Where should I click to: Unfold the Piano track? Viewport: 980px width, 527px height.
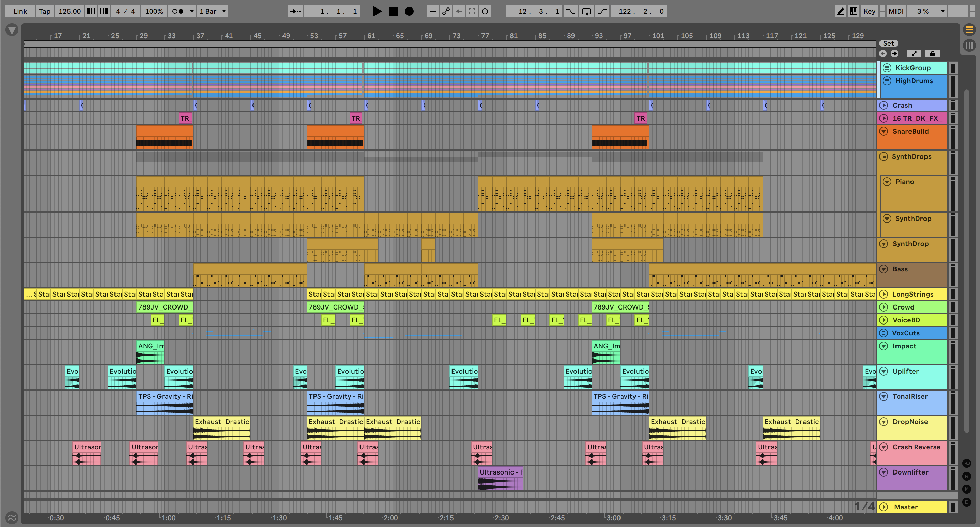pos(887,182)
